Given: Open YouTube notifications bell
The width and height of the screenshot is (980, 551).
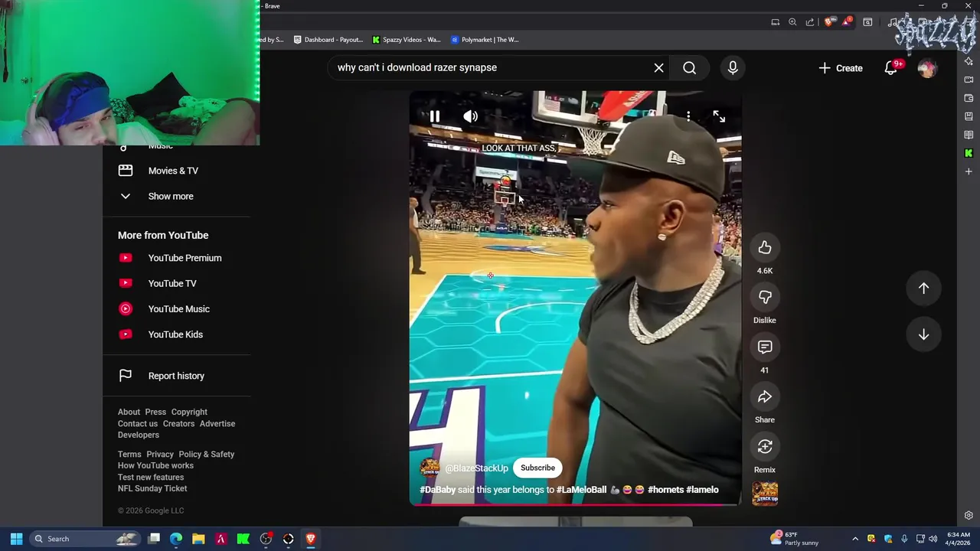Looking at the screenshot, I should coord(890,68).
